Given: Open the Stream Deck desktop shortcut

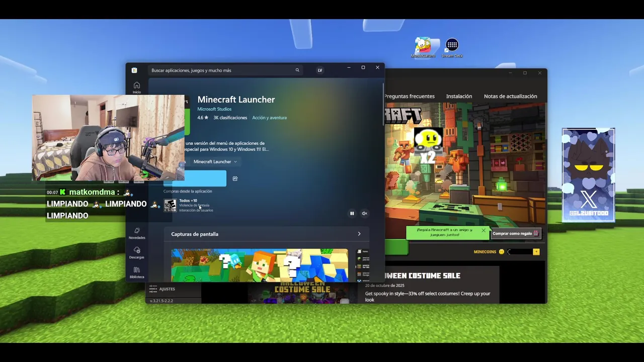Looking at the screenshot, I should click(452, 48).
